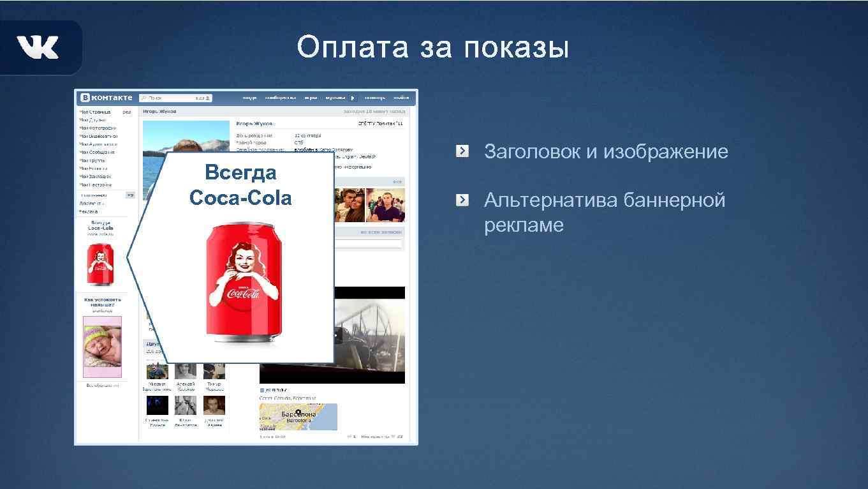
Task: Open Приложения in the left menu
Action: click(x=93, y=195)
